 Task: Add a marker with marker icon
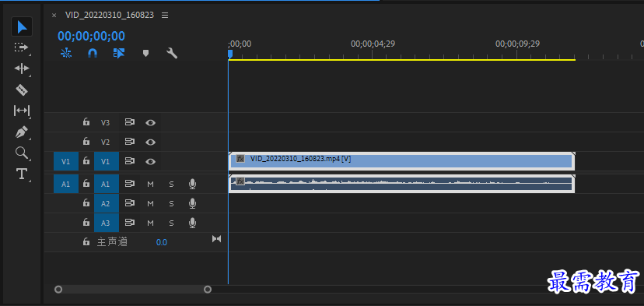[145, 53]
